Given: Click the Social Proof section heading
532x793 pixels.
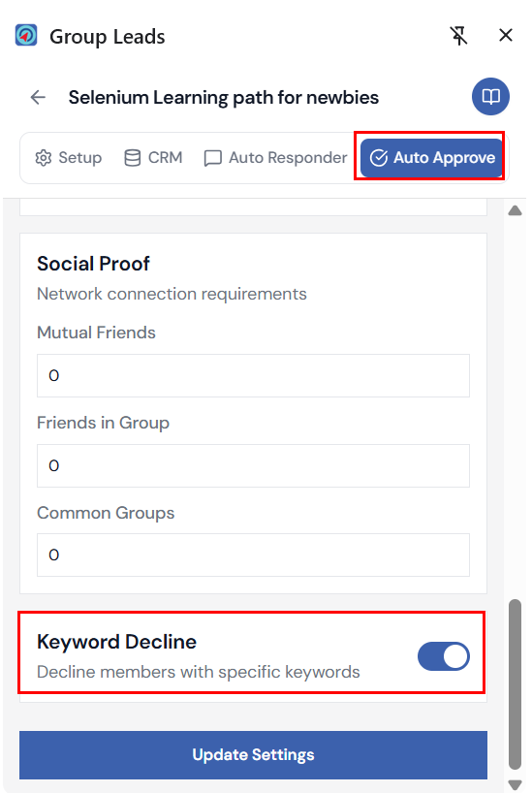Looking at the screenshot, I should coord(93,264).
